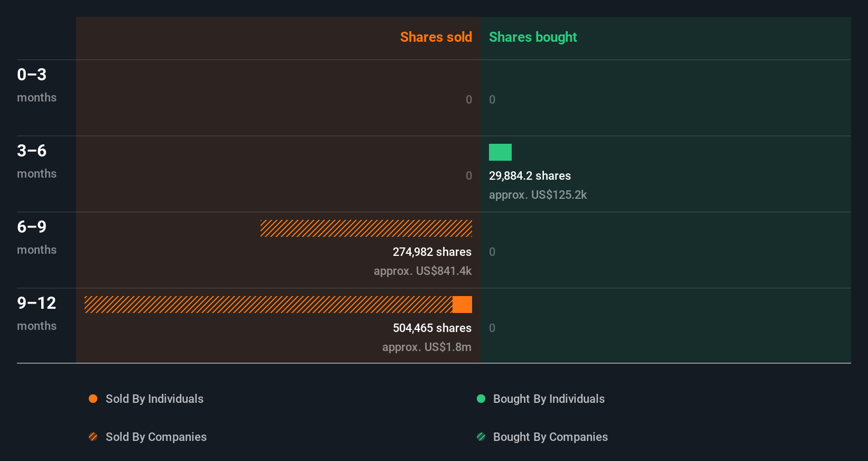
Task: Click the solid orange 9–12 months bar segment
Action: click(462, 305)
